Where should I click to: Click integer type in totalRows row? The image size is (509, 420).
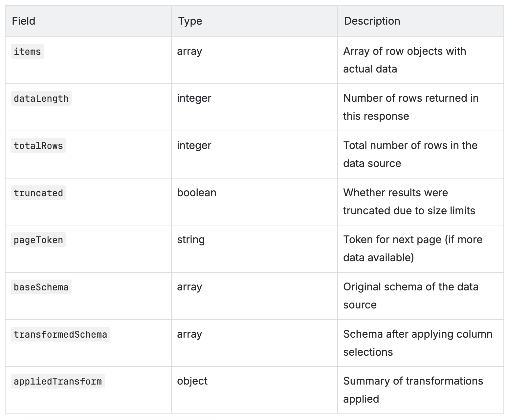(194, 145)
